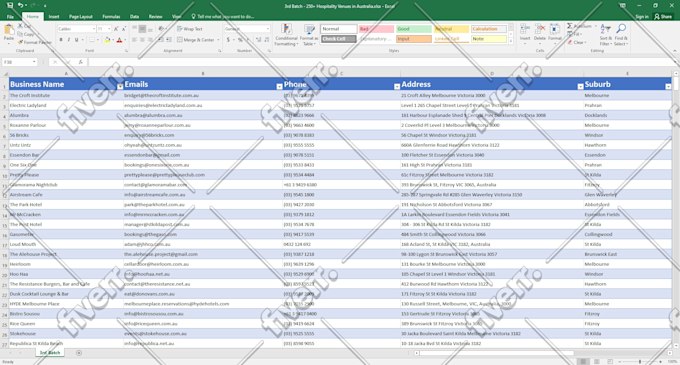Open the Address column filter dropdown
680x365 pixels.
point(580,86)
